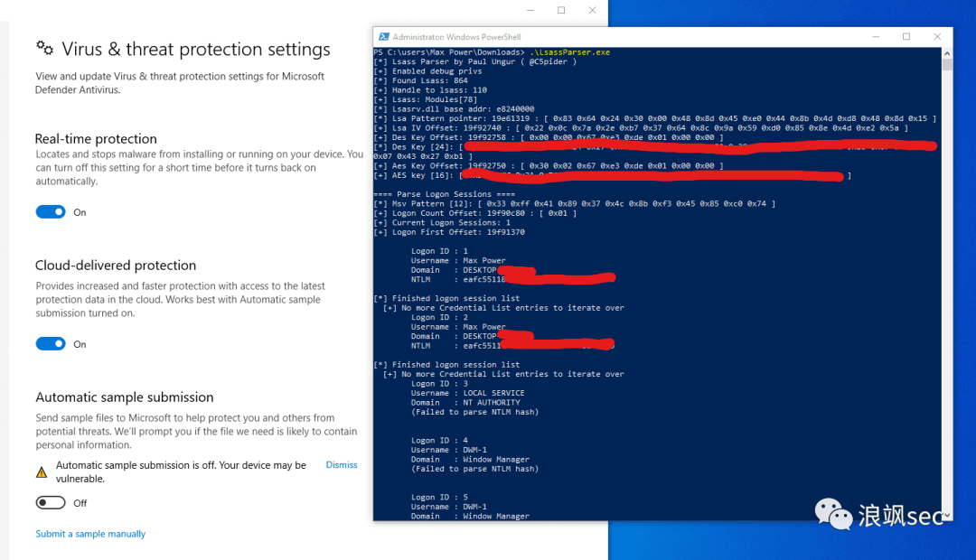Click 'Lsass Parser by Paul Ungur' line
The height and width of the screenshot is (560, 976).
tap(475, 61)
